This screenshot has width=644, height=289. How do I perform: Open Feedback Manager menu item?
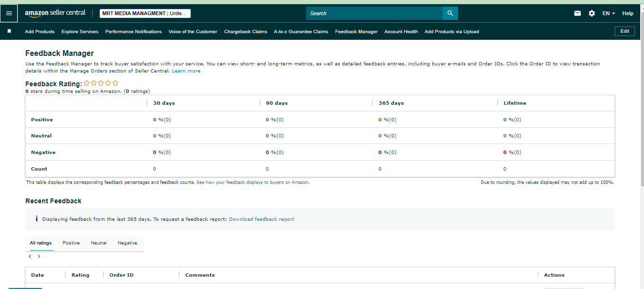pyautogui.click(x=356, y=32)
